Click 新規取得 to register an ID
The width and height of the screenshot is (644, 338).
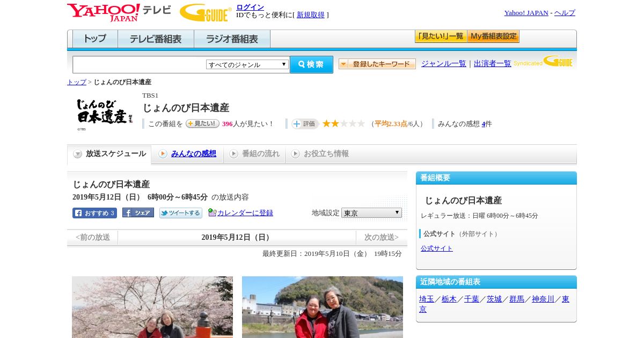click(x=311, y=15)
